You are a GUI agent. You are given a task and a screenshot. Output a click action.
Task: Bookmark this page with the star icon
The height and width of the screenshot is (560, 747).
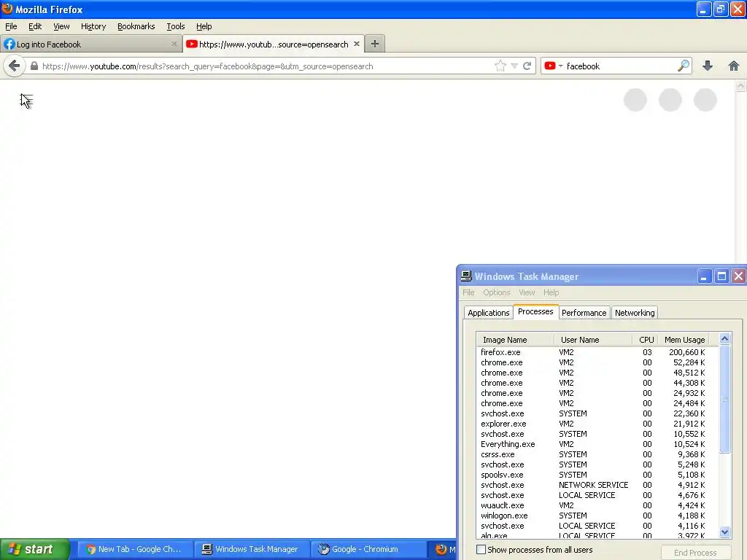(x=500, y=66)
